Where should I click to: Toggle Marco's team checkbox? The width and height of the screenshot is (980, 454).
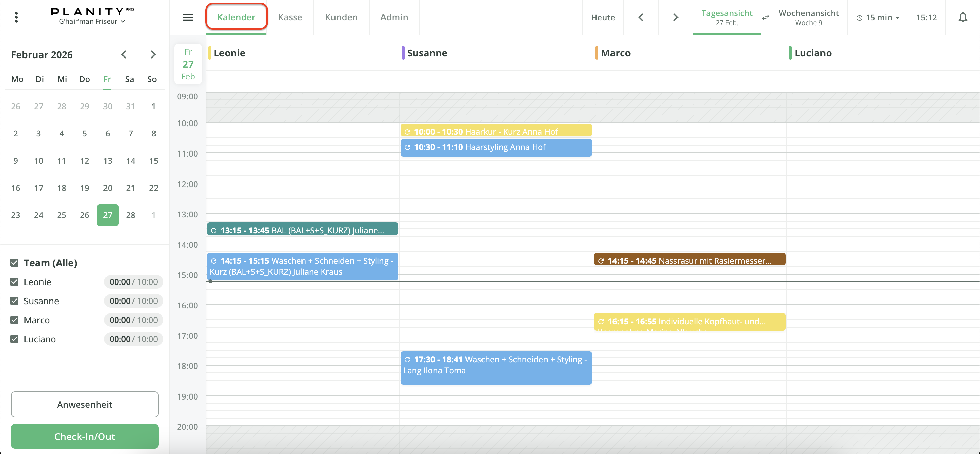pos(14,320)
